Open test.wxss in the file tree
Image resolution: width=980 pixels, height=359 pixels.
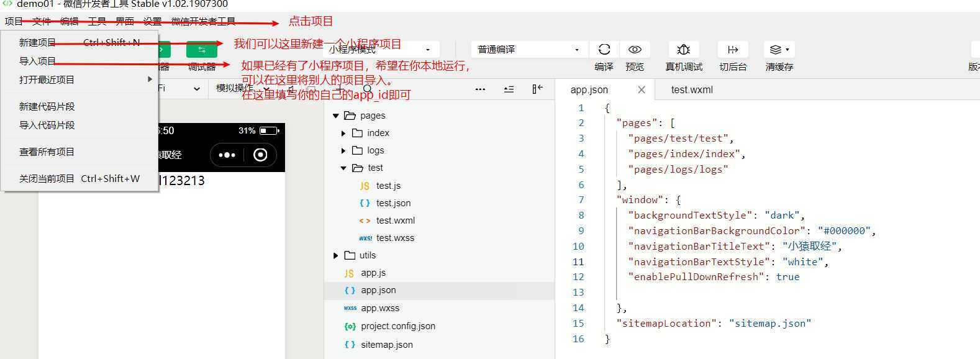395,238
